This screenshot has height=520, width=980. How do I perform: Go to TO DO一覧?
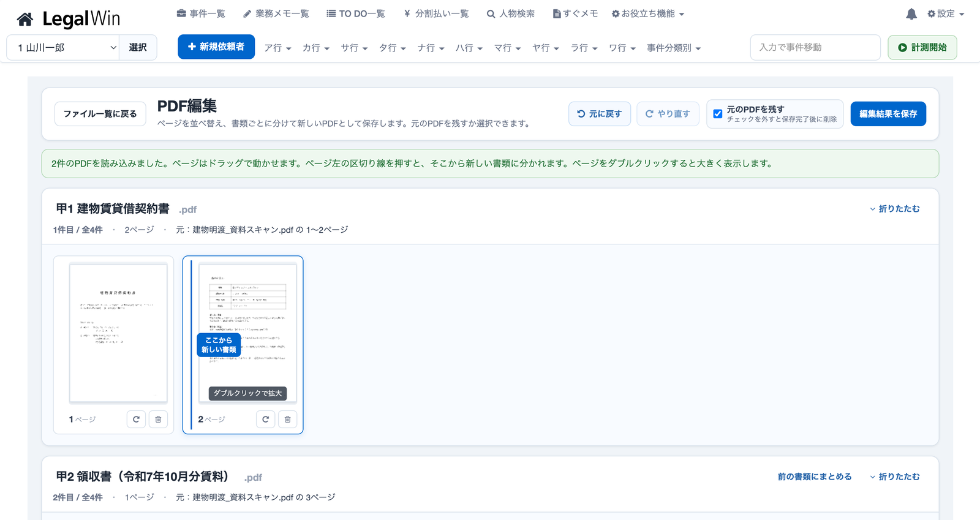(x=356, y=13)
